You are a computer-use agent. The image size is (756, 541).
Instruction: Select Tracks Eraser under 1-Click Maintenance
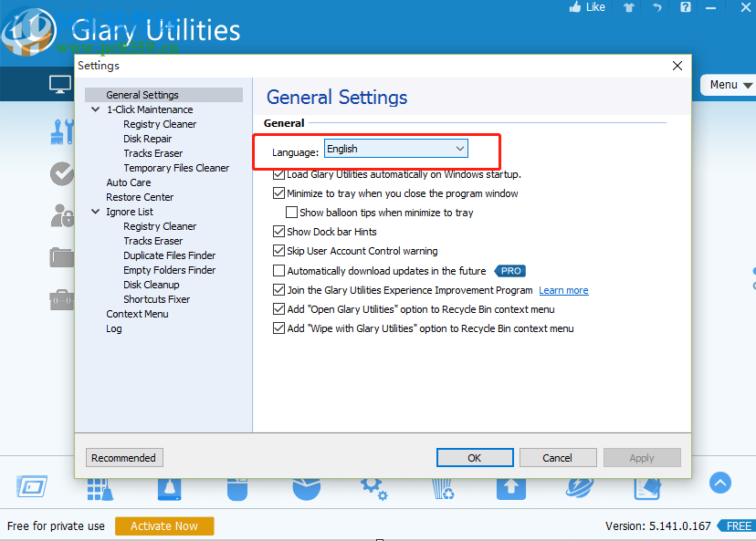coord(153,153)
